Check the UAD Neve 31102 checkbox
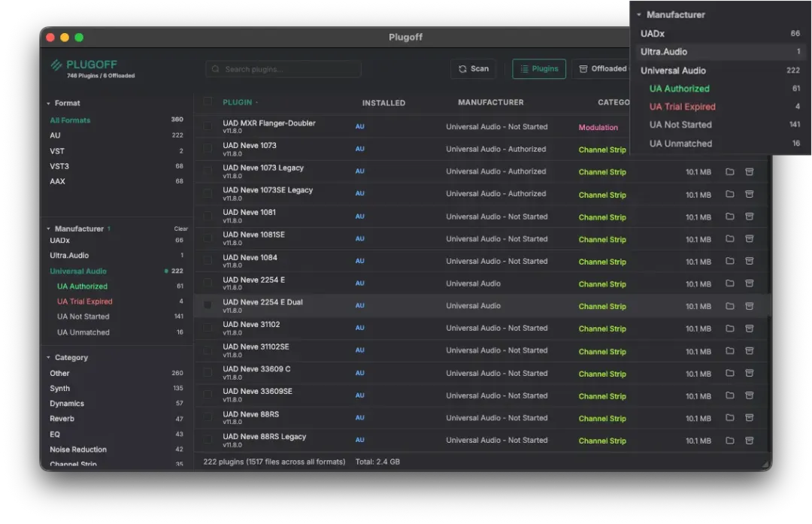The width and height of the screenshot is (812, 524). point(208,328)
